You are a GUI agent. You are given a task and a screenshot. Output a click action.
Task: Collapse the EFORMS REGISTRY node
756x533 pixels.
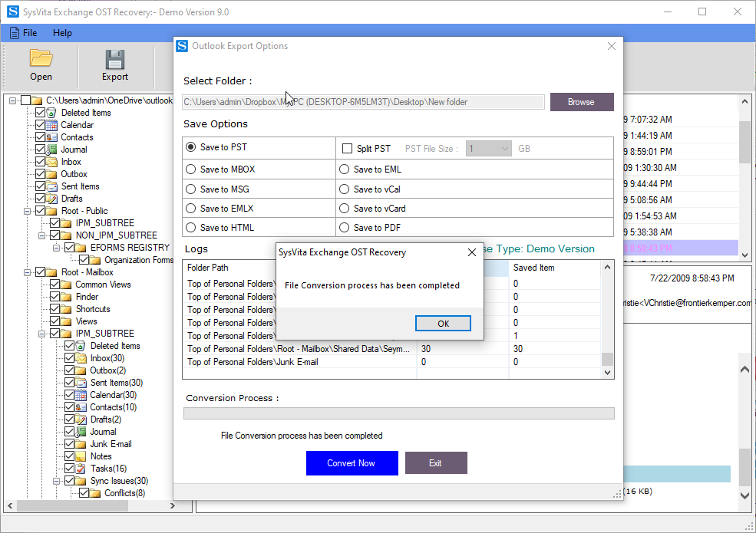pos(56,248)
